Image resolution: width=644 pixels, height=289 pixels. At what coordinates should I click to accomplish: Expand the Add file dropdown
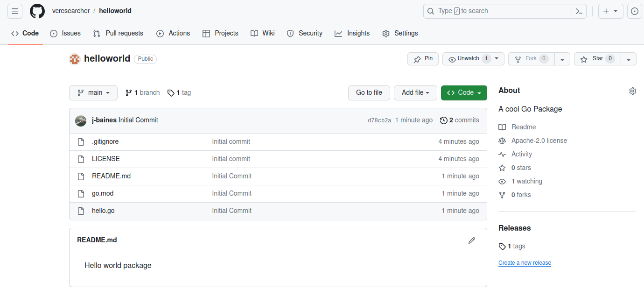click(415, 92)
